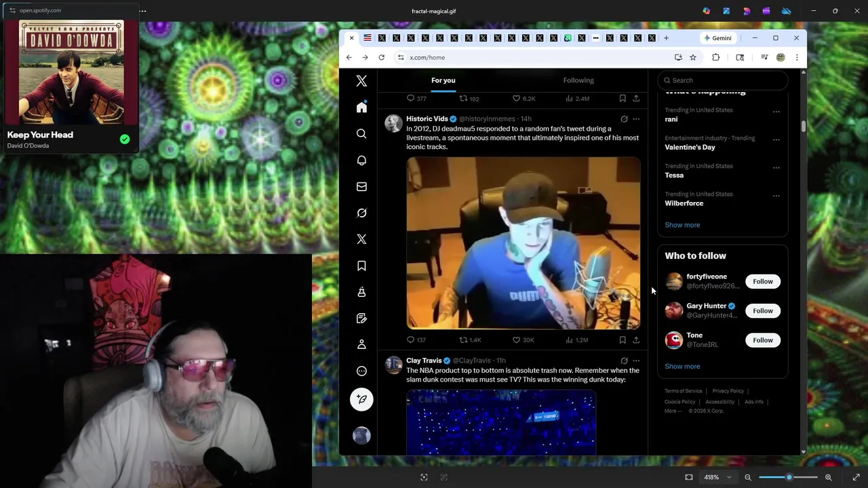Open options for Valentine's Day trend
Image resolution: width=868 pixels, height=488 pixels.
point(776,140)
